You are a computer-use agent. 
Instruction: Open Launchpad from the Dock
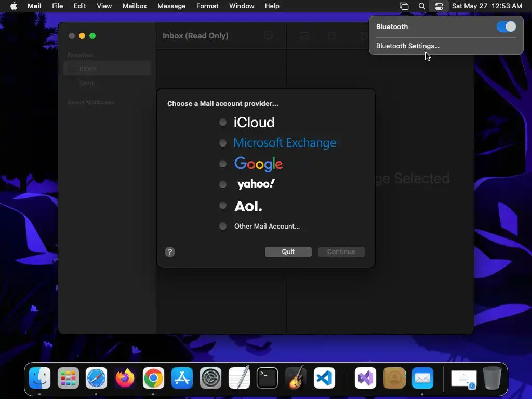coord(68,378)
